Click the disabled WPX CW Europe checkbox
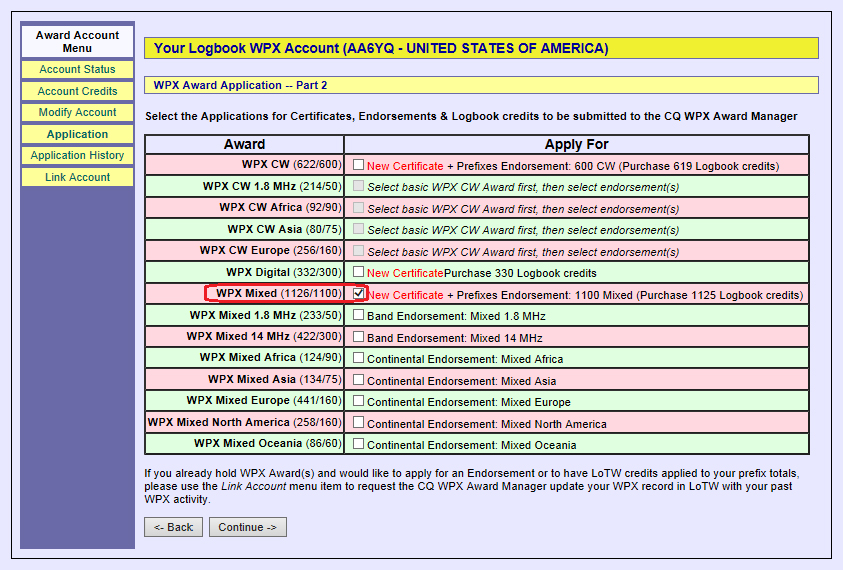 click(x=358, y=251)
